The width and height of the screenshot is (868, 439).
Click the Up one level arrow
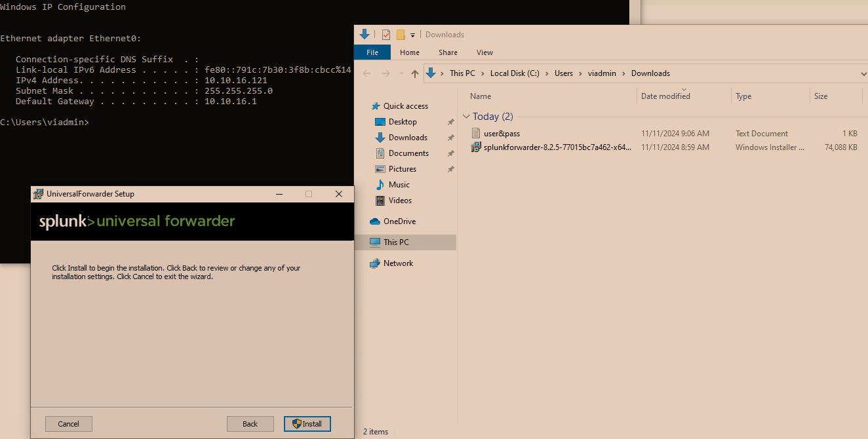tap(415, 73)
